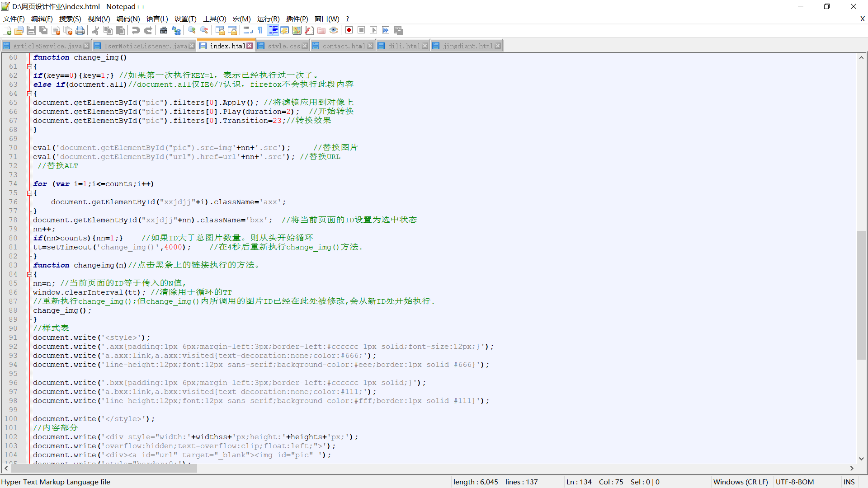Open the Document Map toolbar icon
The image size is (868, 488).
(297, 30)
